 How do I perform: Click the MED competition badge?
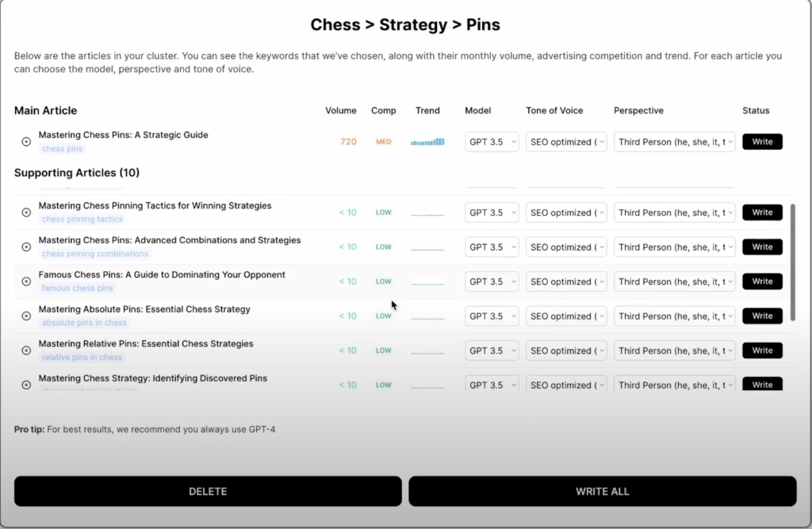coord(384,142)
